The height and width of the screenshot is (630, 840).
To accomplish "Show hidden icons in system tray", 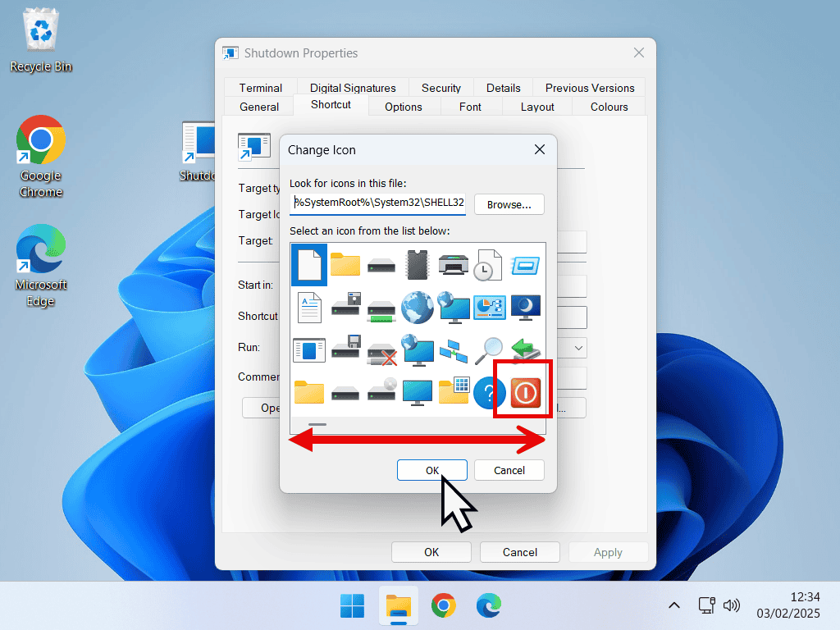I will [x=673, y=605].
